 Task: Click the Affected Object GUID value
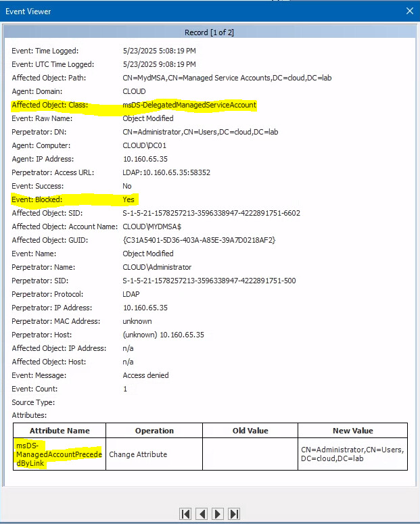click(200, 240)
